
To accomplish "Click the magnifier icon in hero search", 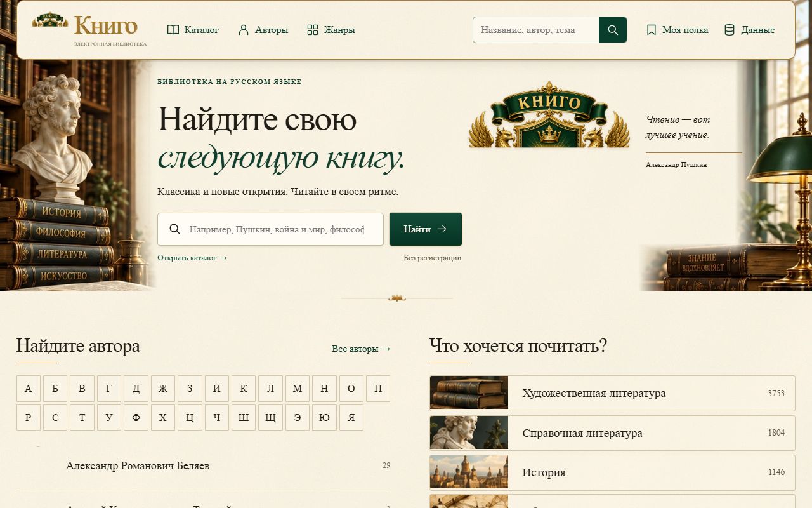I will click(x=175, y=229).
